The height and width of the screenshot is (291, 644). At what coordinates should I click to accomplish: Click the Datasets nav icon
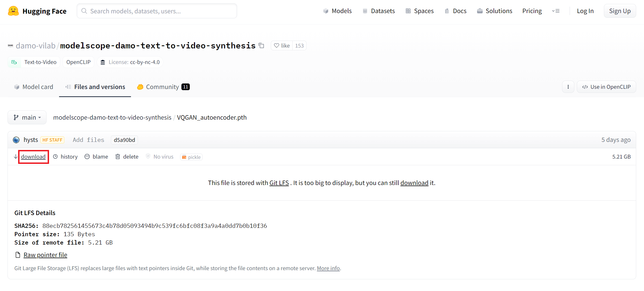[x=365, y=11]
